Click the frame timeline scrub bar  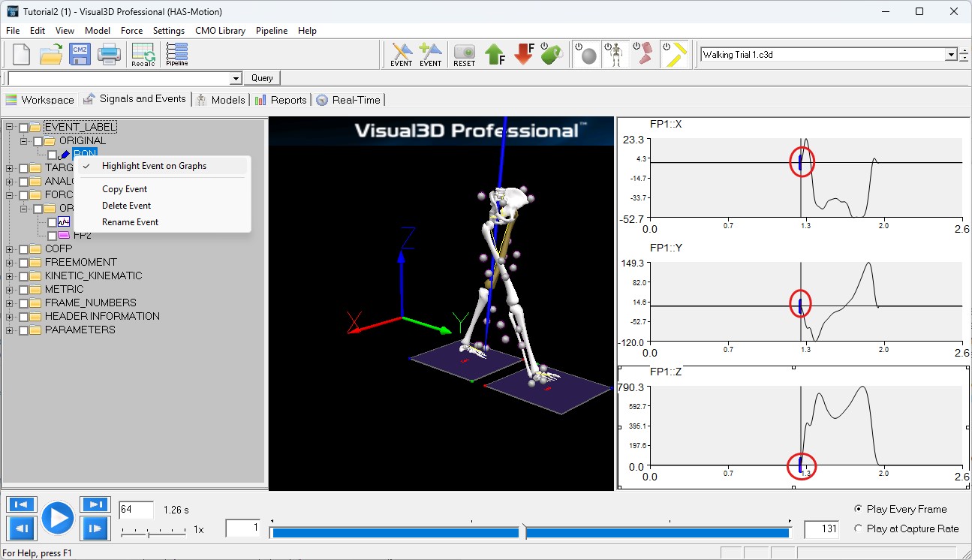point(529,532)
